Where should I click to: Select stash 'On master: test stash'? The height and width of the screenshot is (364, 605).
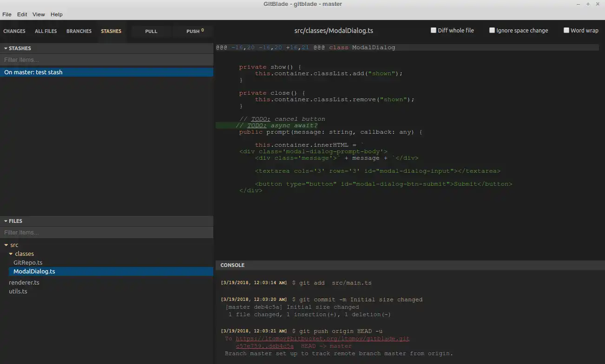pos(106,72)
